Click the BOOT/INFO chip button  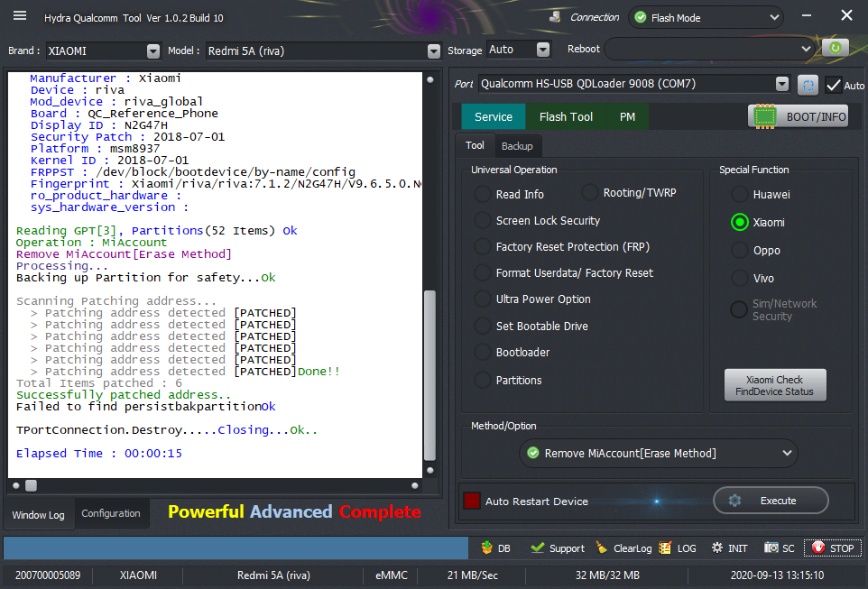point(799,116)
